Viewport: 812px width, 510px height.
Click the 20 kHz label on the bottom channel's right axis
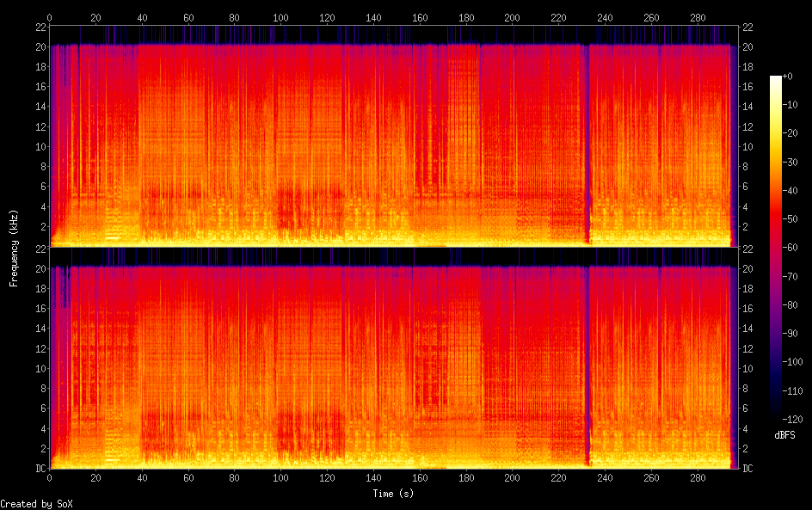click(747, 268)
